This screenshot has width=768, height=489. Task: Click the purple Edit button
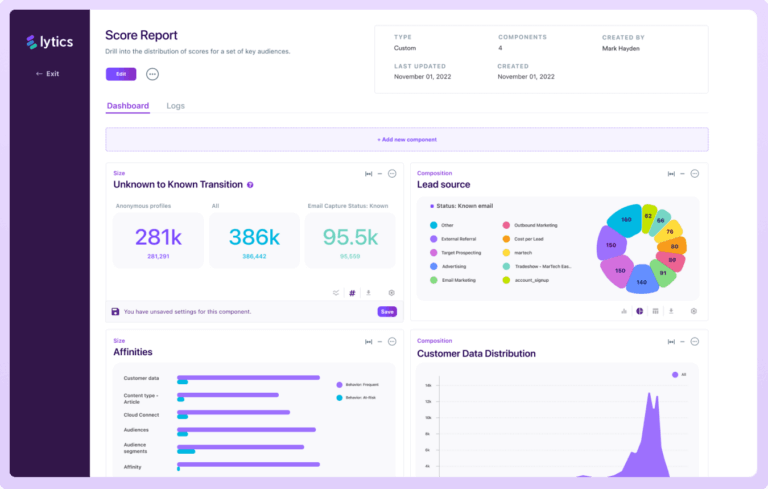tap(121, 74)
